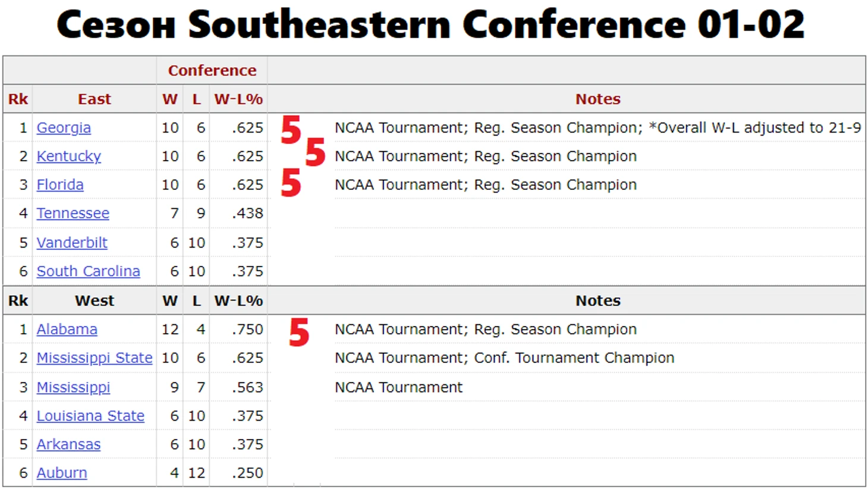Select the Louisiana State link

pos(90,416)
